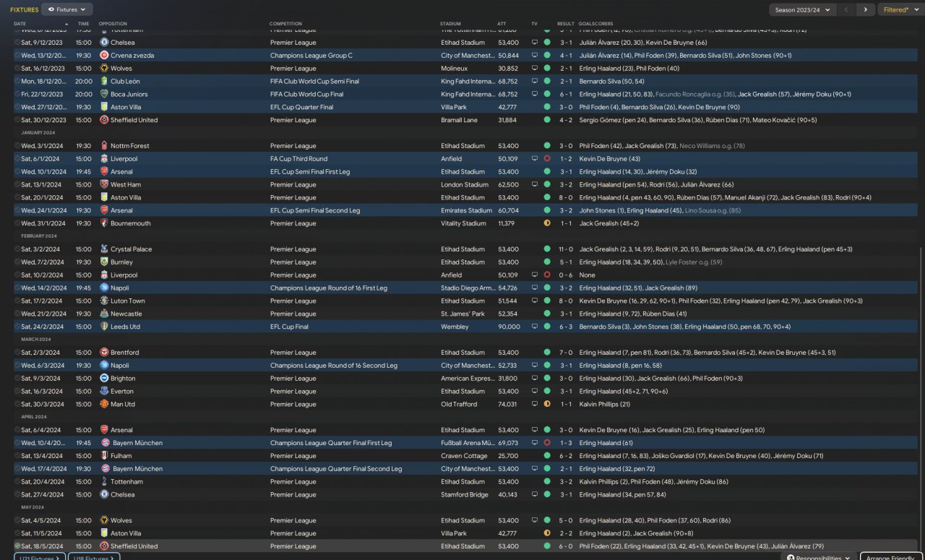Toggle the selection check on the 18/5/2024 Sheffield United row
Viewport: 925px width, 560px height.
[x=17, y=546]
